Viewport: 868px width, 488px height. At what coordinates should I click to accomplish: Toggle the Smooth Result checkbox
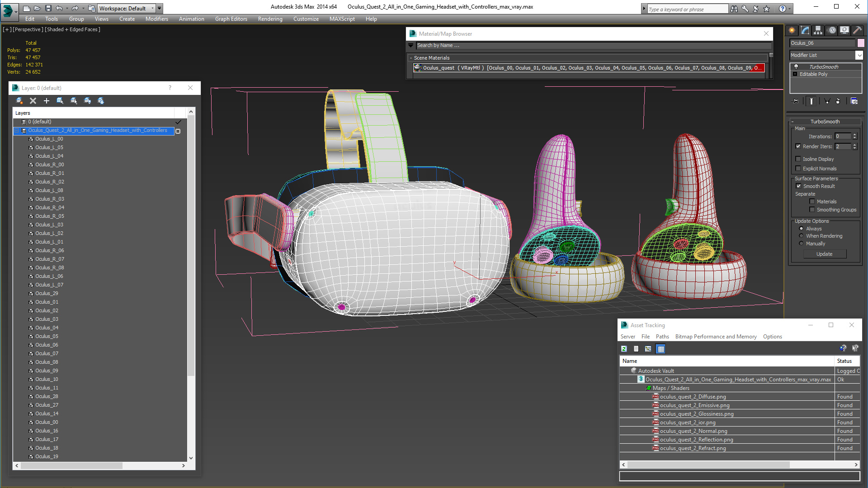(798, 186)
